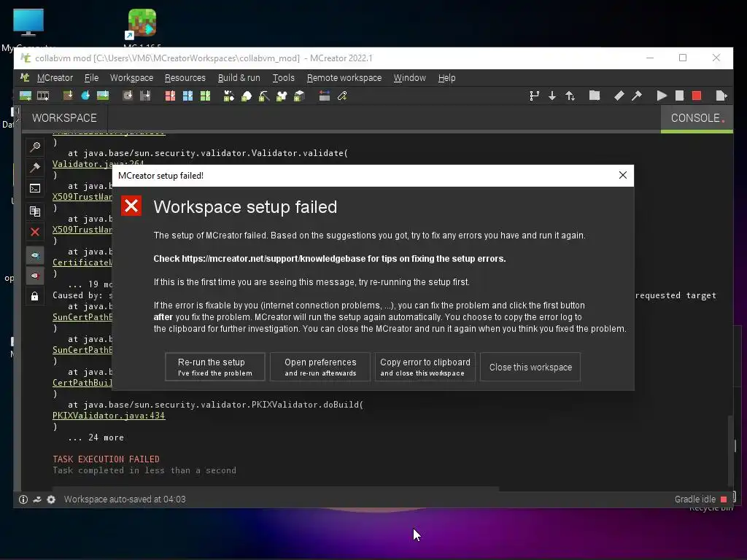Click Copy error to clipboard button
747x560 pixels.
pos(425,367)
